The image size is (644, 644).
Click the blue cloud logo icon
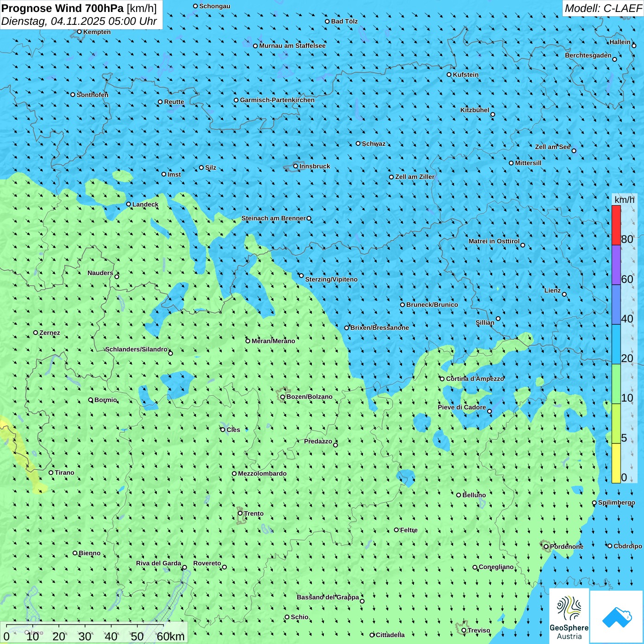617,617
